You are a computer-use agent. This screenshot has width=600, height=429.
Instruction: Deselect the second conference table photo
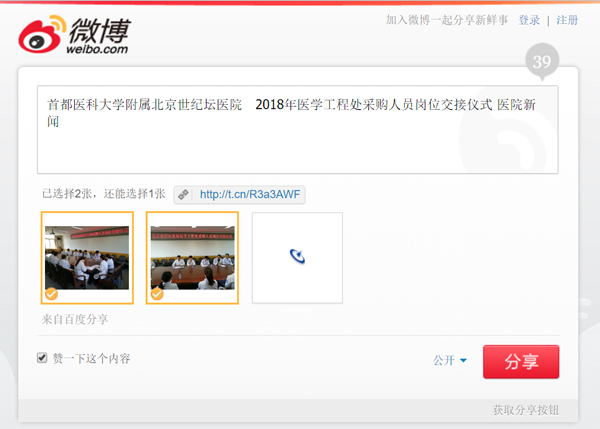tap(192, 258)
